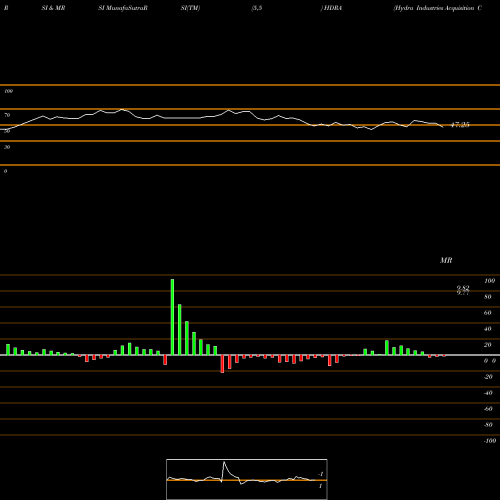Click the RSI axis label 30
The height and width of the screenshot is (500, 500).
(x=7, y=147)
